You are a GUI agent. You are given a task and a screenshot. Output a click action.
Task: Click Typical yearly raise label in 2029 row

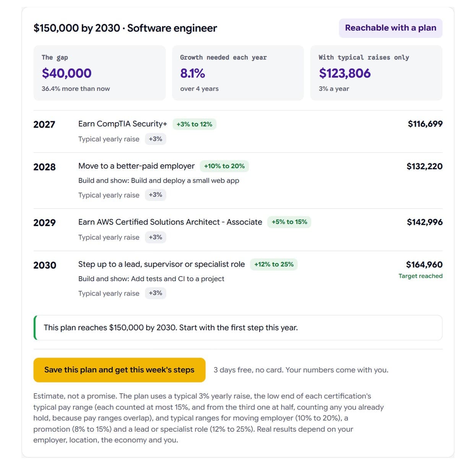point(109,237)
